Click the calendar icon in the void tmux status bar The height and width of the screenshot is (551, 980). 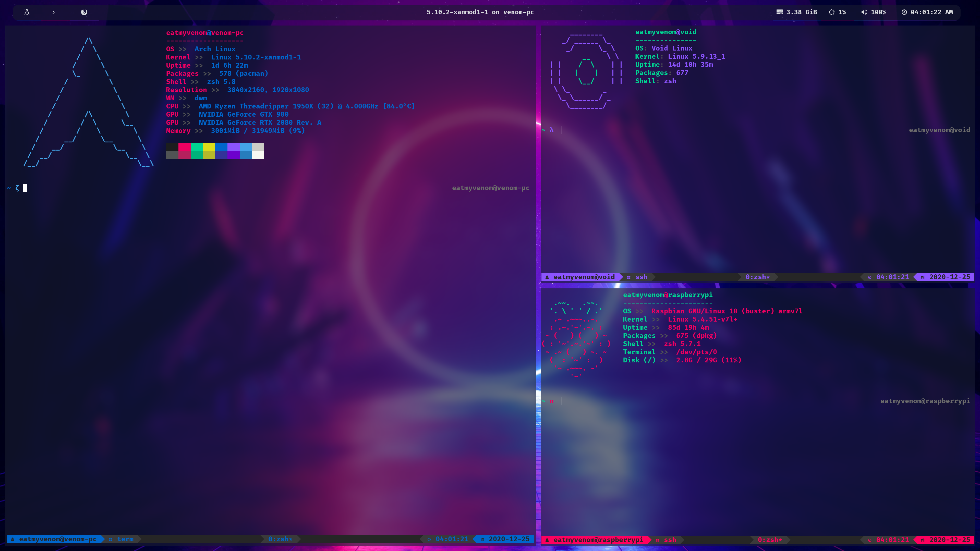pos(923,277)
